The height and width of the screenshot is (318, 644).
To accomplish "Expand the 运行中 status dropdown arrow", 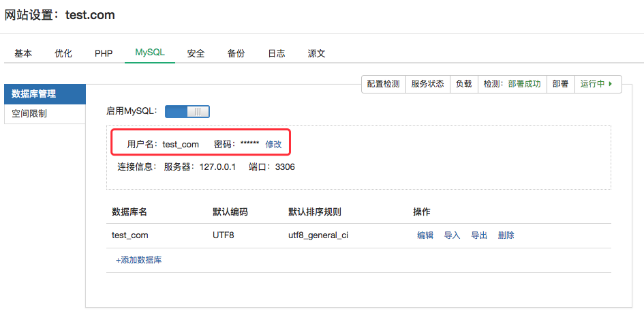I will (x=610, y=84).
